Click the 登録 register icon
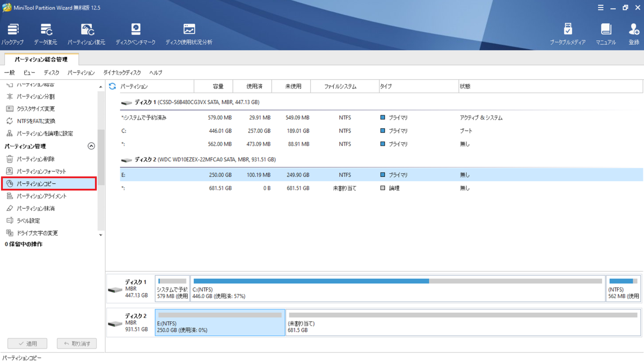The image size is (644, 362). click(634, 34)
